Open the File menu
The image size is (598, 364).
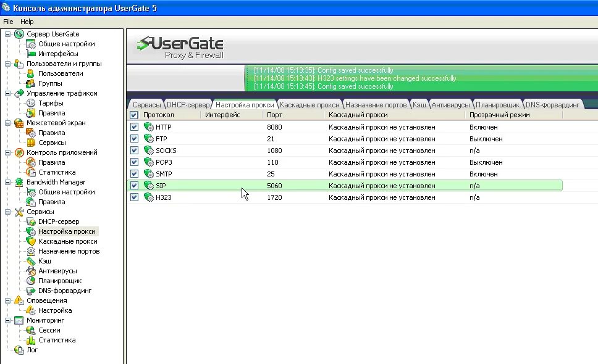[8, 22]
